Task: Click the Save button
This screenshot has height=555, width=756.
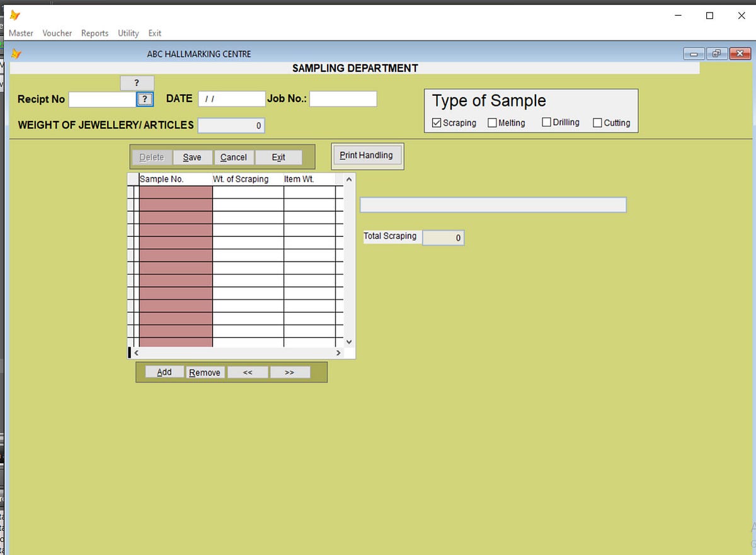Action: point(192,157)
